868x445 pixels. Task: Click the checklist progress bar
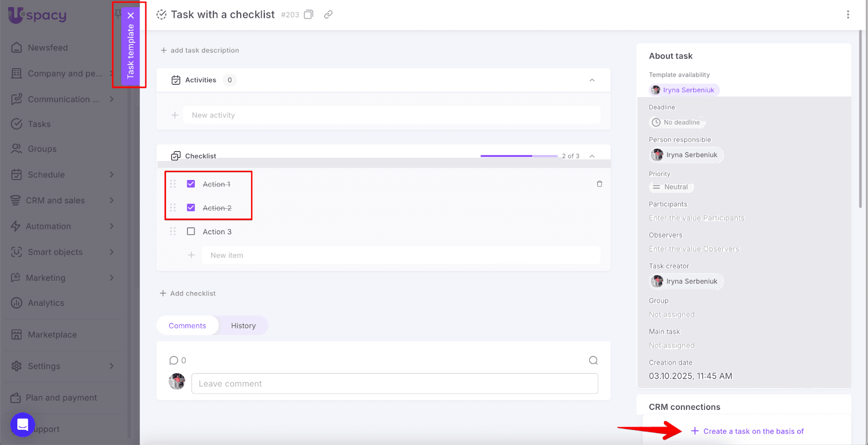pyautogui.click(x=519, y=156)
